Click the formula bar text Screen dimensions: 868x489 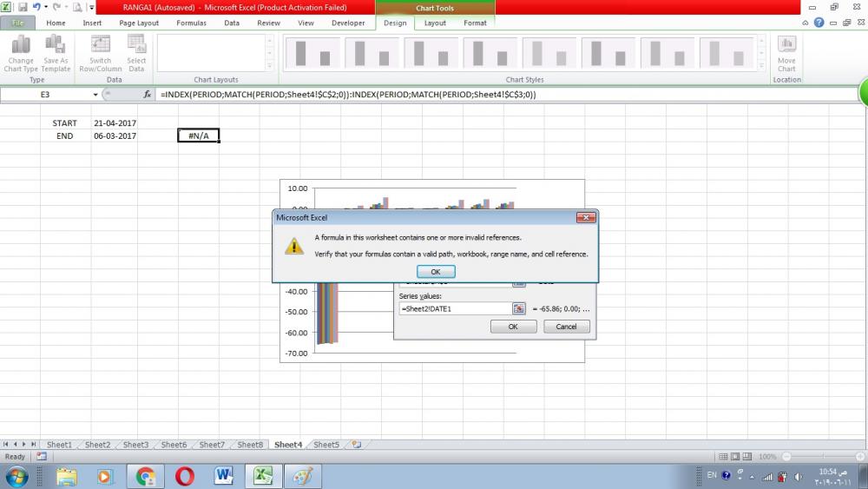pyautogui.click(x=348, y=95)
